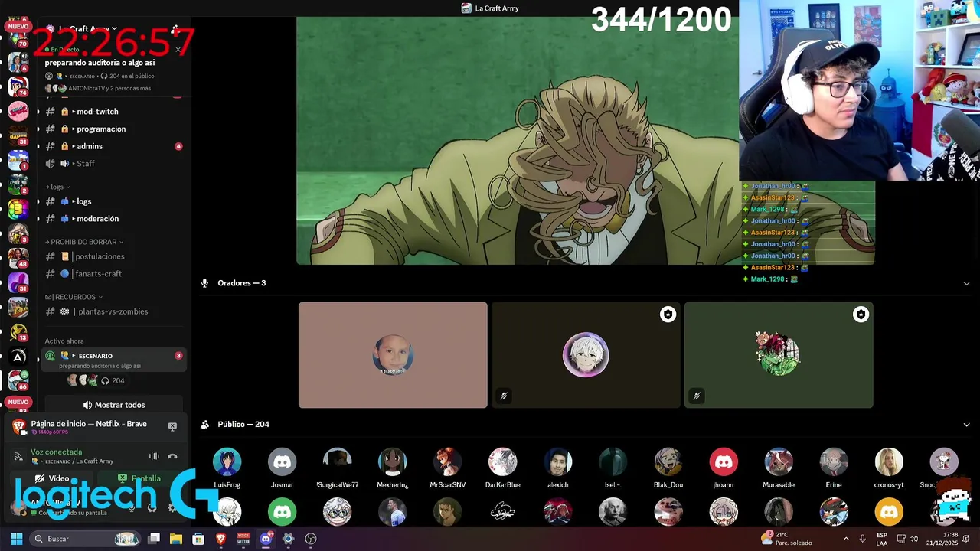Viewport: 980px width, 551px height.
Task: Open the logs channel
Action: [x=112, y=201]
